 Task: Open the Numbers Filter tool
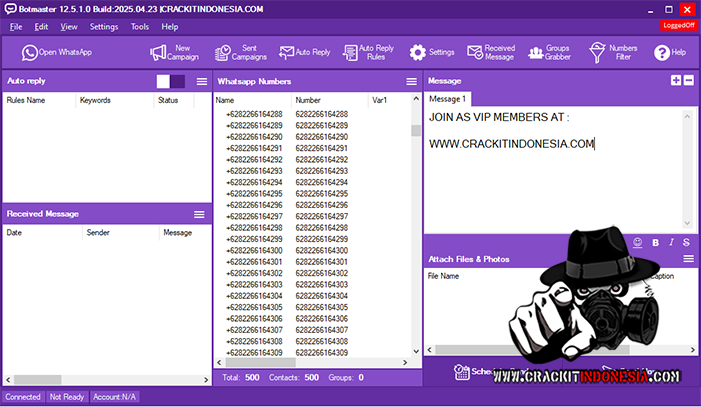pyautogui.click(x=598, y=52)
